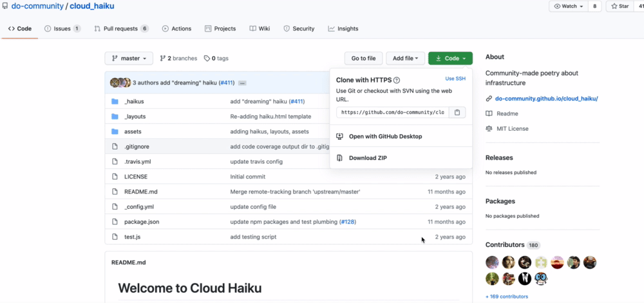644x303 pixels.
Task: Open the Contributors 180 heading
Action: pos(513,245)
